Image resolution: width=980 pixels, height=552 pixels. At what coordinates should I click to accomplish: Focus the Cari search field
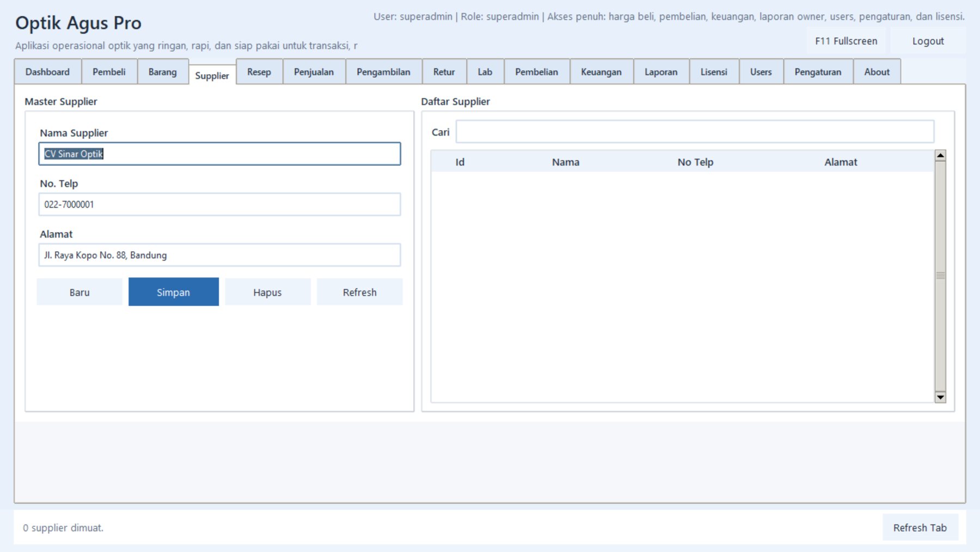(694, 132)
